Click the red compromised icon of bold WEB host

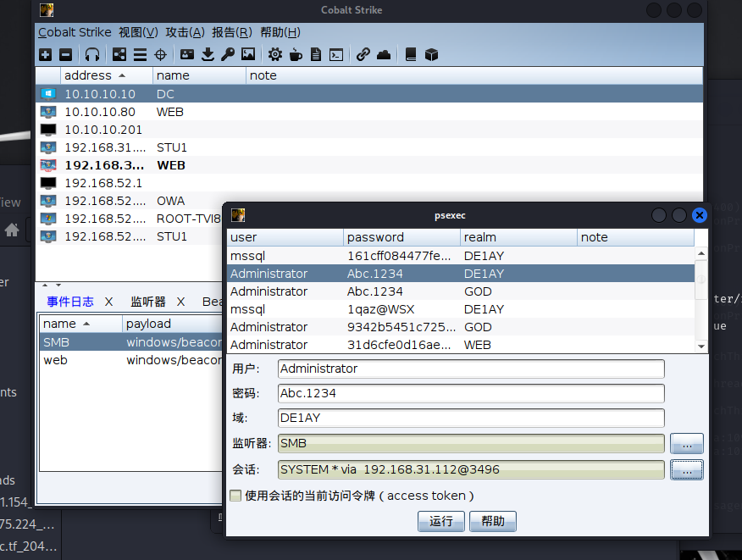point(48,165)
